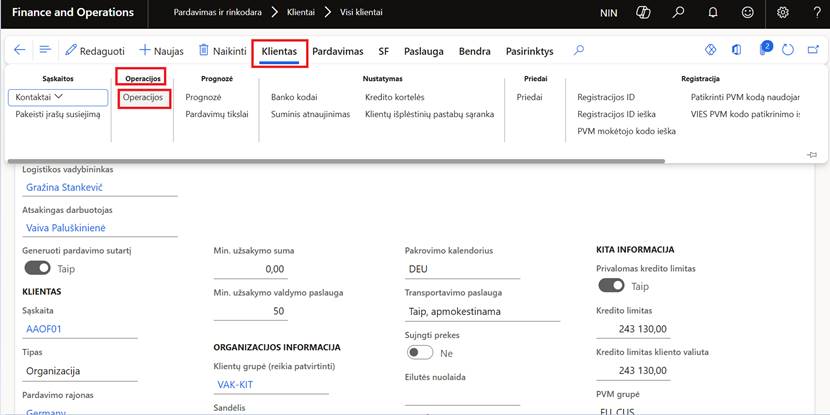Viewport: 830px width, 415px height.
Task: Open the Tipas Organizacija field
Action: click(x=80, y=371)
